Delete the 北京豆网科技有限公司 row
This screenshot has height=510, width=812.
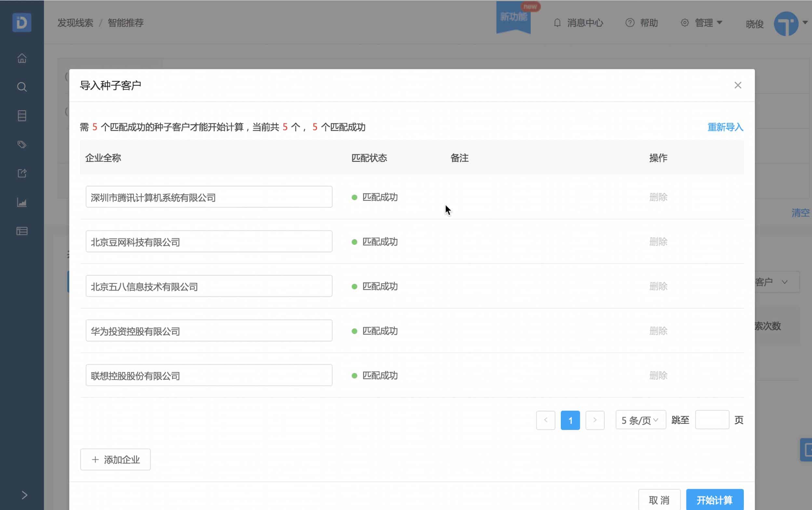659,241
